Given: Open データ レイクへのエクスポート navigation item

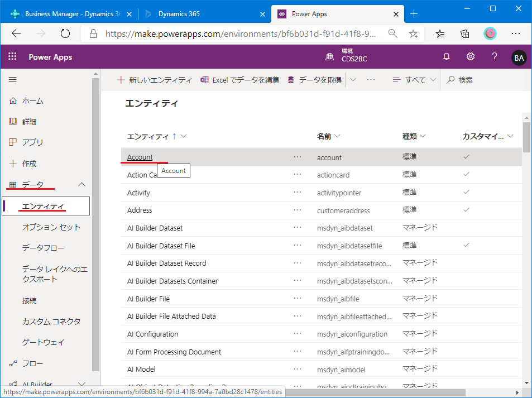Looking at the screenshot, I should click(x=55, y=274).
